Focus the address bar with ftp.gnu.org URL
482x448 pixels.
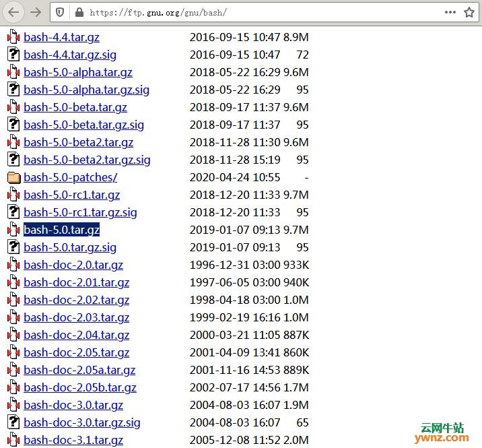click(x=265, y=12)
